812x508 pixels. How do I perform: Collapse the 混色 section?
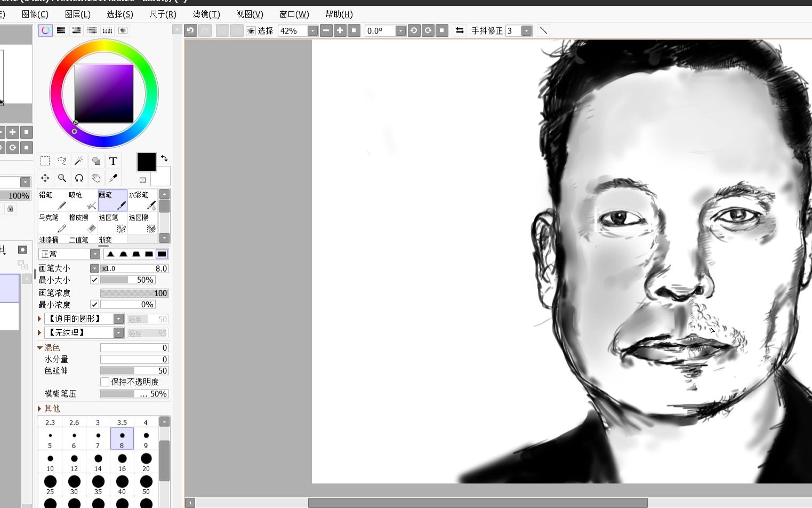pos(40,348)
